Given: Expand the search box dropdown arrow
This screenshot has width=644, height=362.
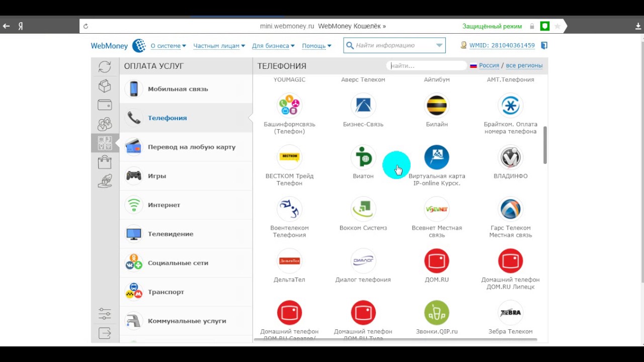Looking at the screenshot, I should point(439,45).
